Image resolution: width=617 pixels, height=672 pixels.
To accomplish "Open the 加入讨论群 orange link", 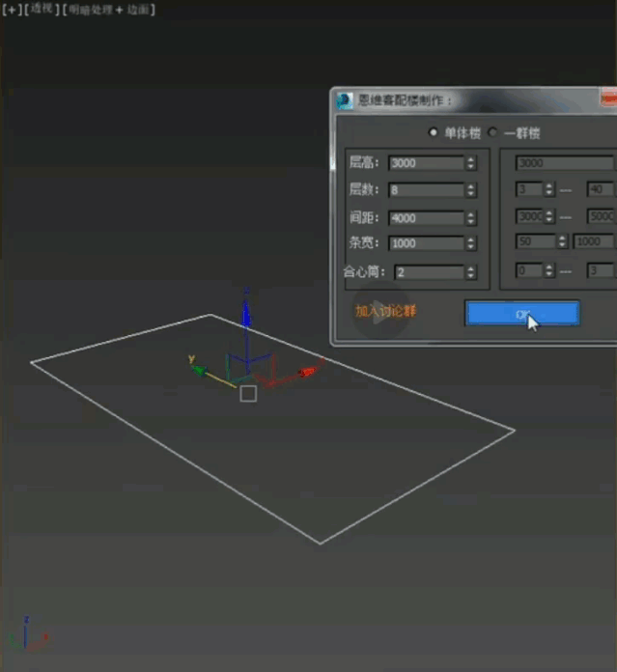I will 385,311.
